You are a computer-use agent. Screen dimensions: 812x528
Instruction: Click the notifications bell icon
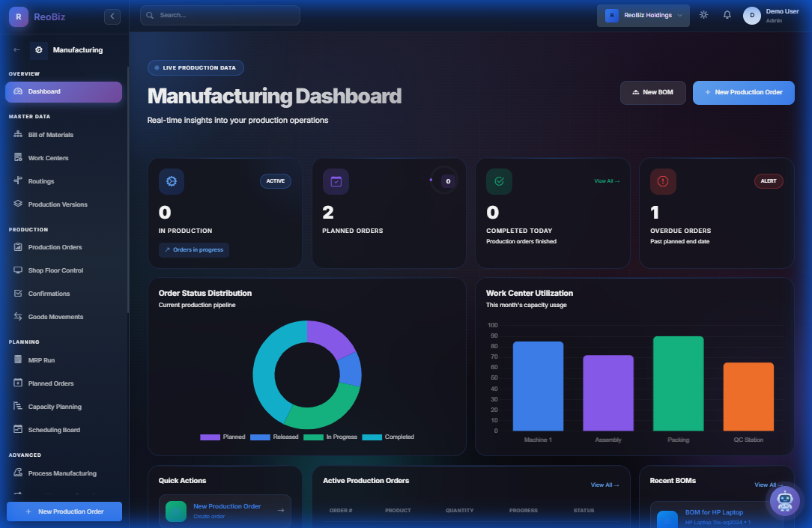tap(727, 14)
